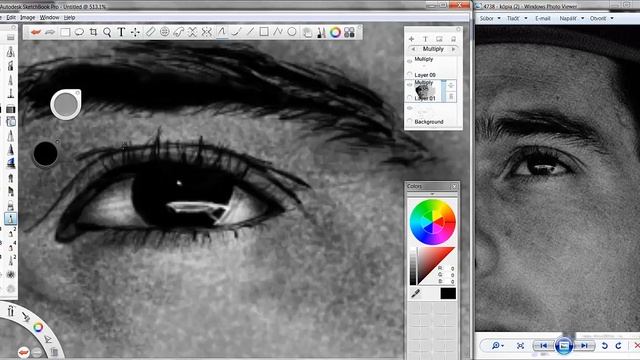Click the black current color swatch

click(448, 293)
